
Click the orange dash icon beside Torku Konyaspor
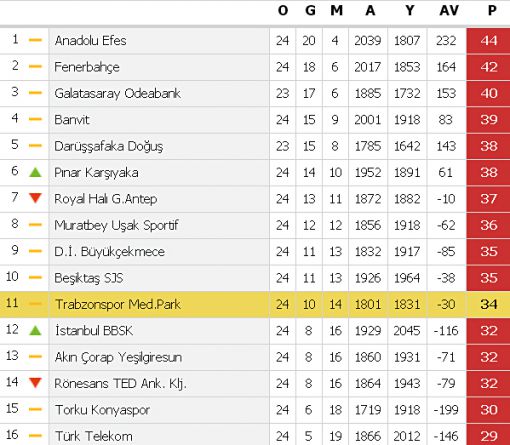coord(35,409)
